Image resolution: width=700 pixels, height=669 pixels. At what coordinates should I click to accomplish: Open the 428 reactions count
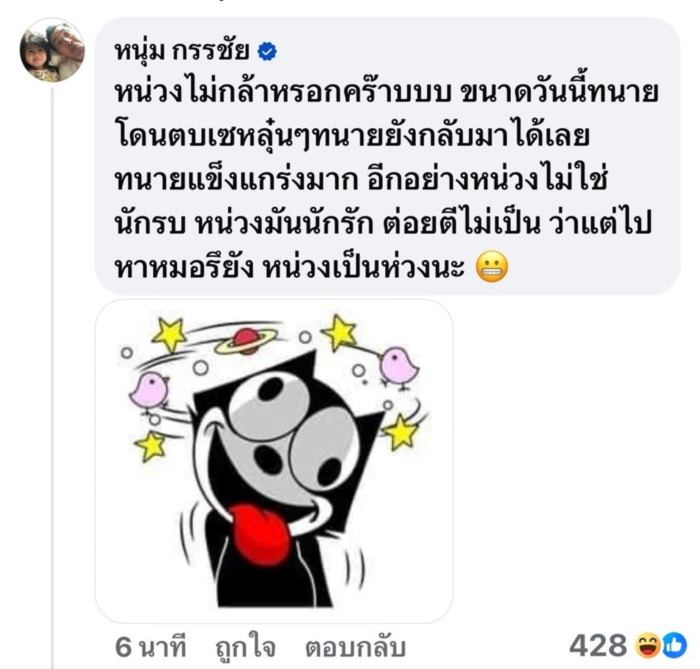[598, 645]
